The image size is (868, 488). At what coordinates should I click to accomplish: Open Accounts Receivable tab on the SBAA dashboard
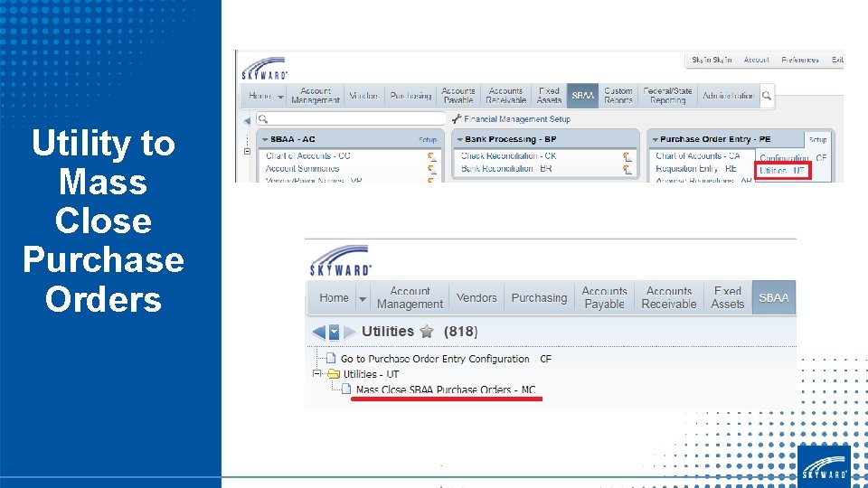click(506, 96)
